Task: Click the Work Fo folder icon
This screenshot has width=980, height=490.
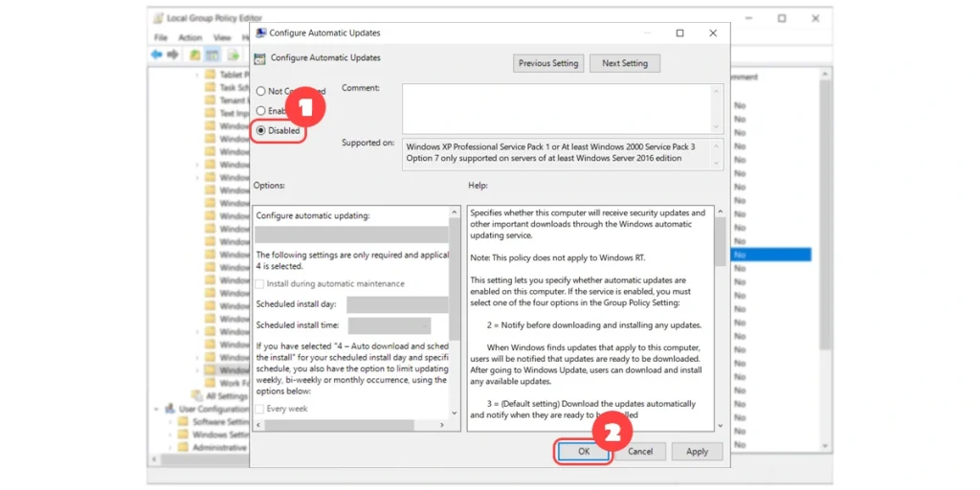Action: click(210, 383)
